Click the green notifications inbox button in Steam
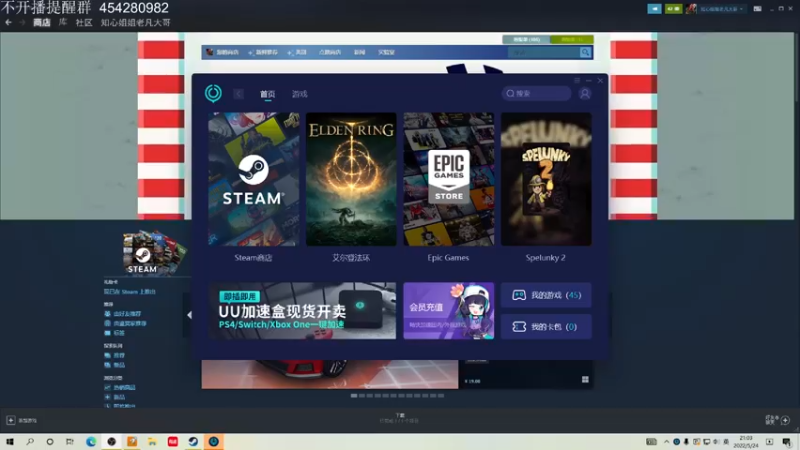 [673, 9]
